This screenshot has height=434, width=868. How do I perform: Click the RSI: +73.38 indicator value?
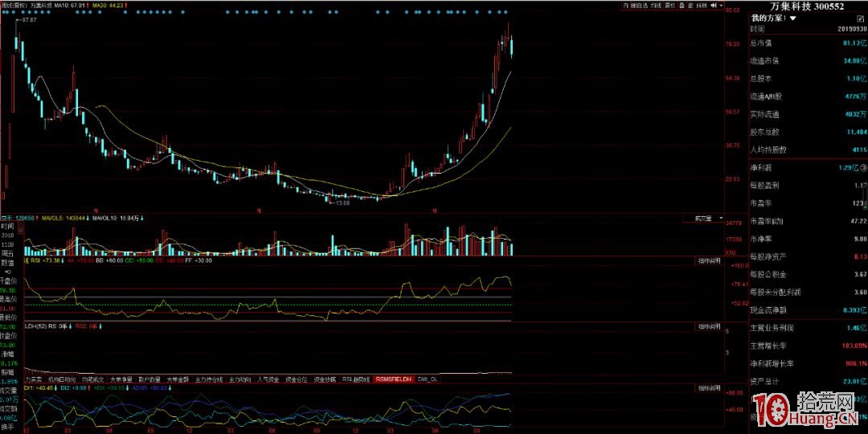(45, 260)
